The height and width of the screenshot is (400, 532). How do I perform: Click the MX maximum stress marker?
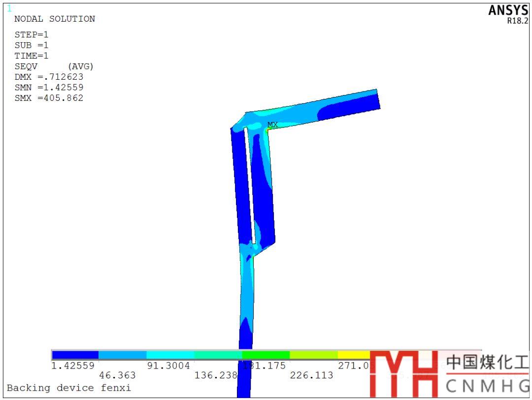point(272,125)
